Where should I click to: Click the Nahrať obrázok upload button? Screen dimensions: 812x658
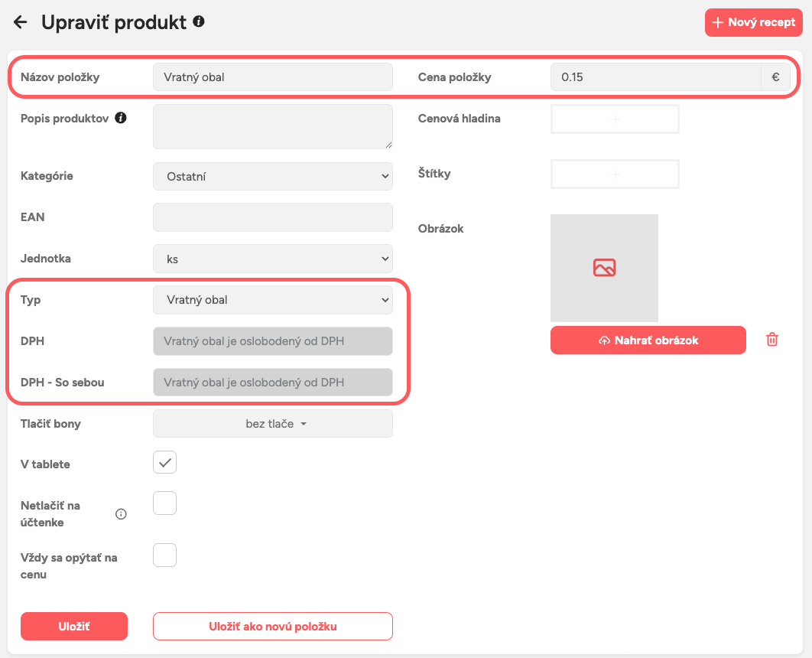click(x=648, y=340)
